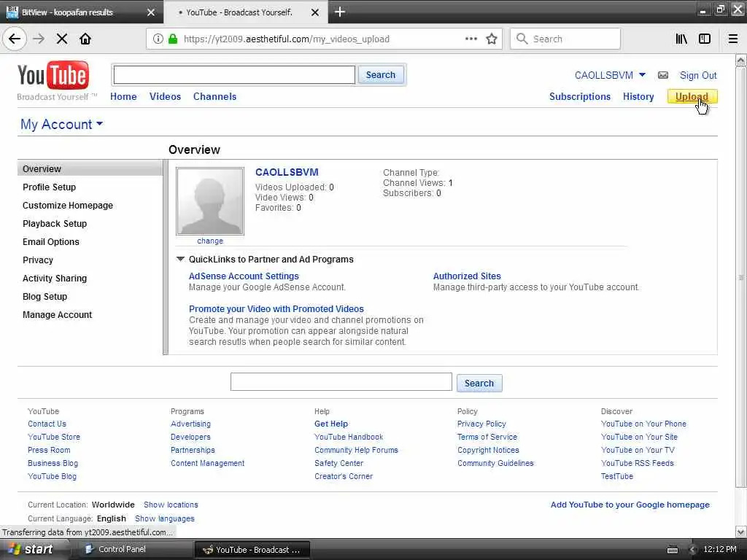Click the keyboard icon in system tray
This screenshot has width=747, height=560.
pos(673,550)
